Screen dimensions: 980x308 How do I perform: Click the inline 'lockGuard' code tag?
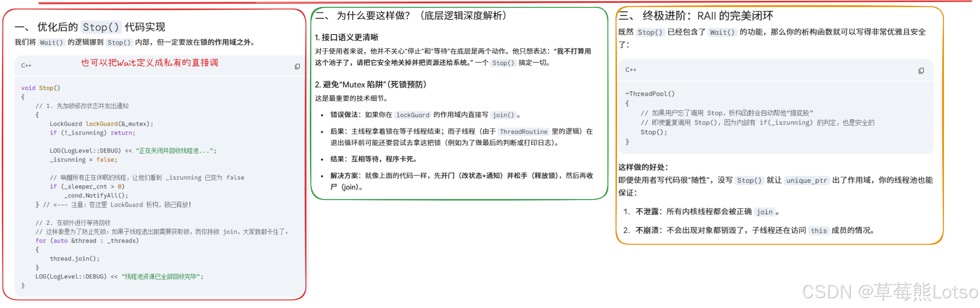[x=413, y=115]
